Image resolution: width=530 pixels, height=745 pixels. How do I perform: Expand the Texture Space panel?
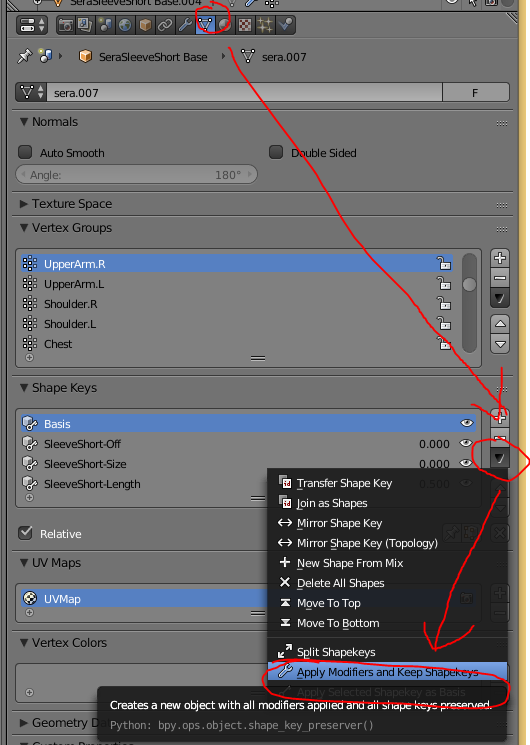(x=24, y=204)
